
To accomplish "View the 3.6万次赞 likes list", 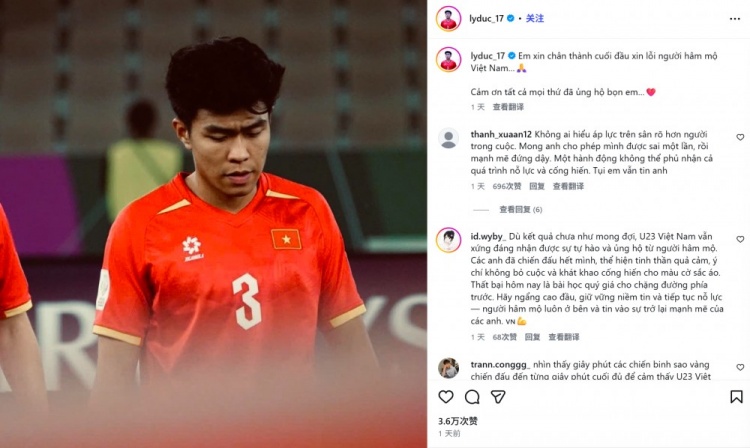I will click(x=458, y=421).
